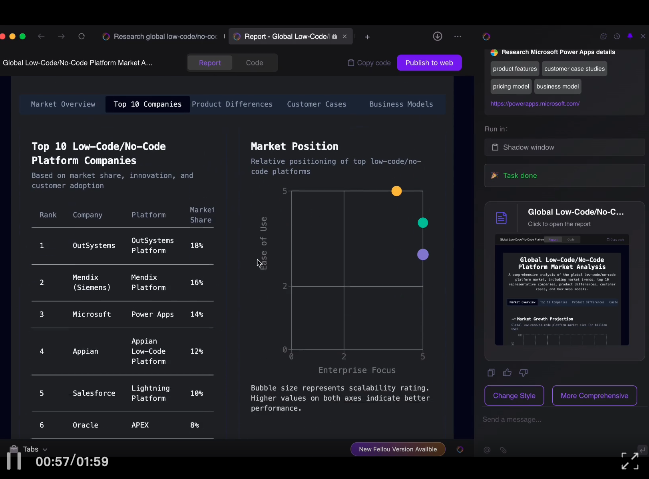Click the green bubble in Market Position chart
This screenshot has width=649, height=479.
point(423,223)
